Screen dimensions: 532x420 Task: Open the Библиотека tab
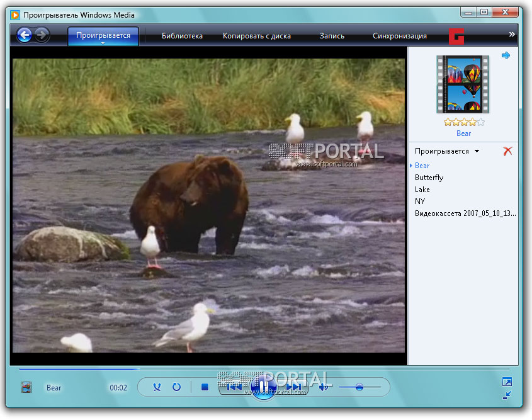click(182, 36)
